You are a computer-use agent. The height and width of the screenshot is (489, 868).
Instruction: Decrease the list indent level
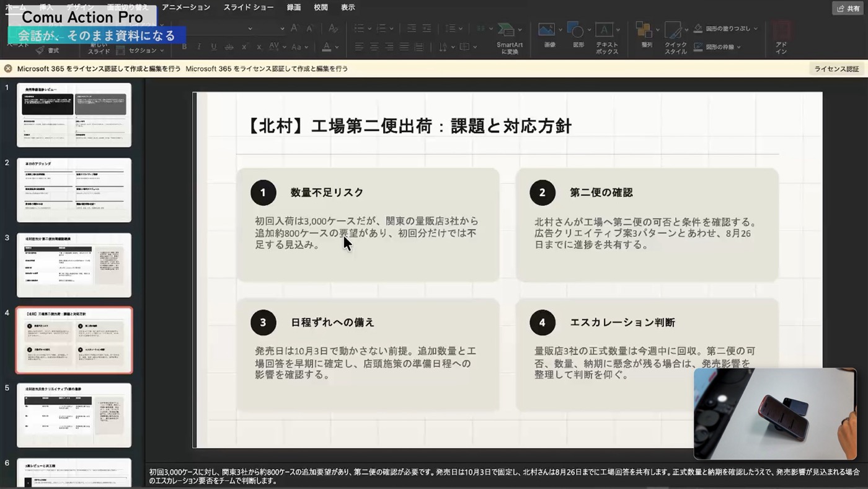pyautogui.click(x=412, y=28)
